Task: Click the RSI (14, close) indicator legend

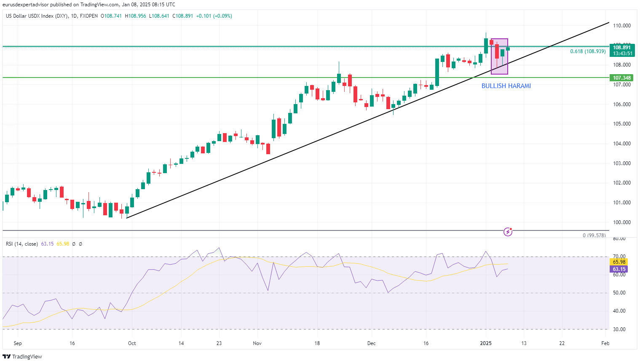Action: pyautogui.click(x=22, y=244)
